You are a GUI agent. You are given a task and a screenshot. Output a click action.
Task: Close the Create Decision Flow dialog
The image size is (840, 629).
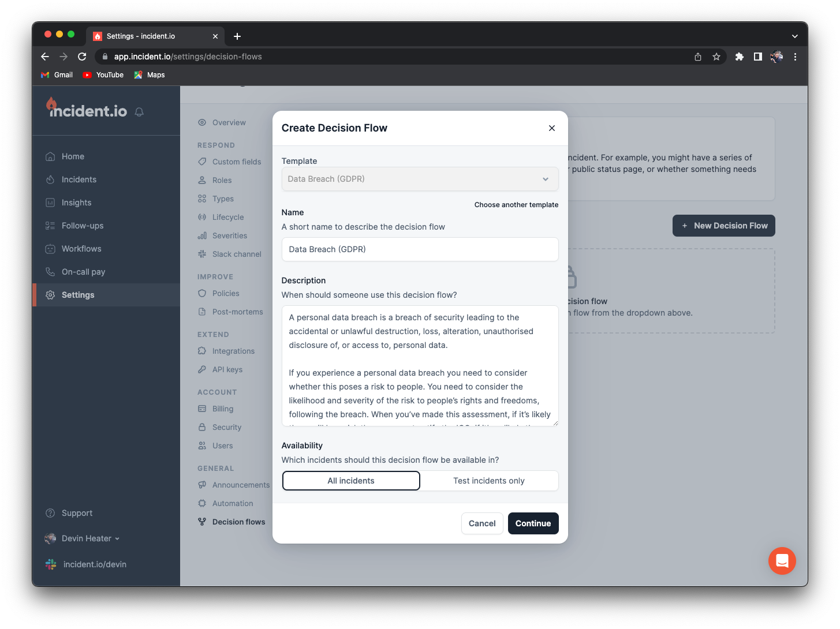(x=551, y=128)
